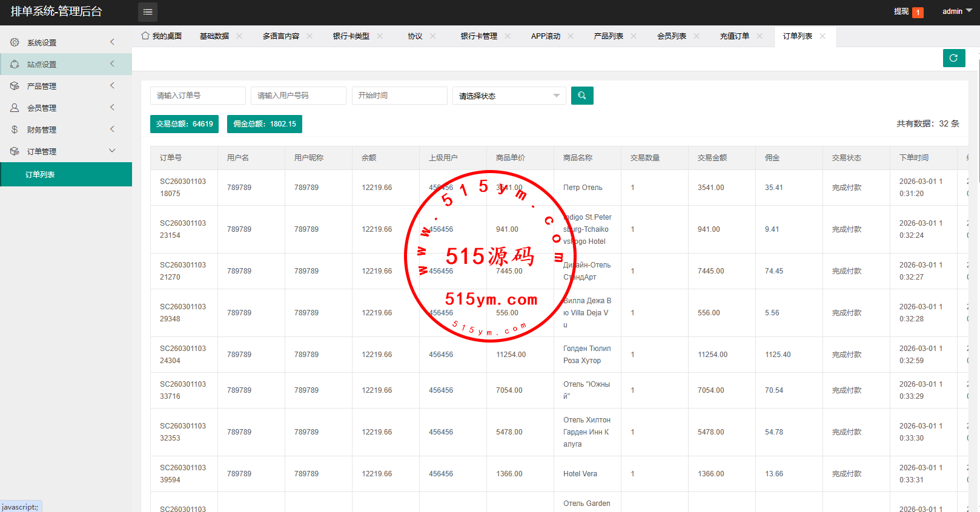Close the 银行卡管理 tab
This screenshot has width=980, height=512.
tap(508, 36)
